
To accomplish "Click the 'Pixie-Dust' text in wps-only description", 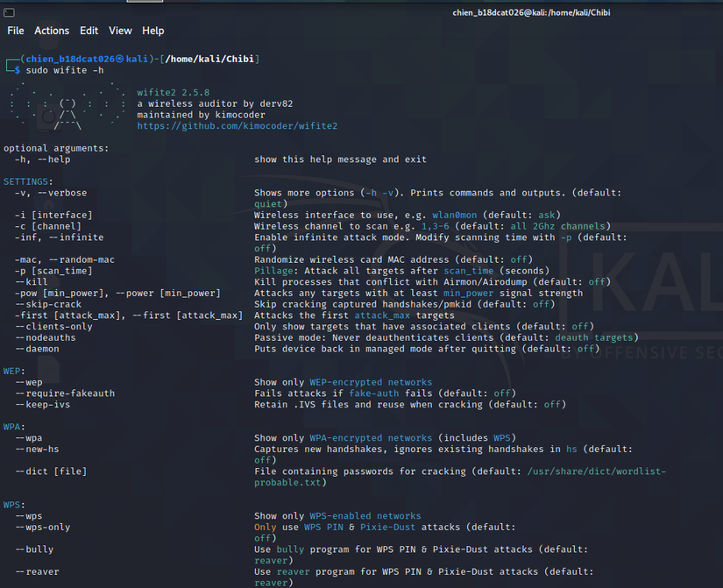I will [x=387, y=528].
